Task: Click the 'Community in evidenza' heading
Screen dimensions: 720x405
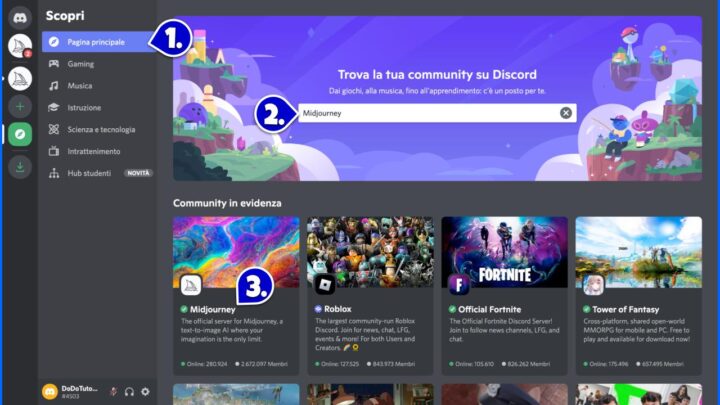Action: [227, 203]
